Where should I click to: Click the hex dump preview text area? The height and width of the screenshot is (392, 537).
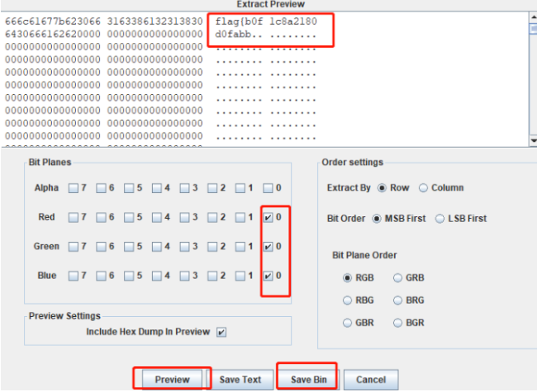[x=264, y=83]
